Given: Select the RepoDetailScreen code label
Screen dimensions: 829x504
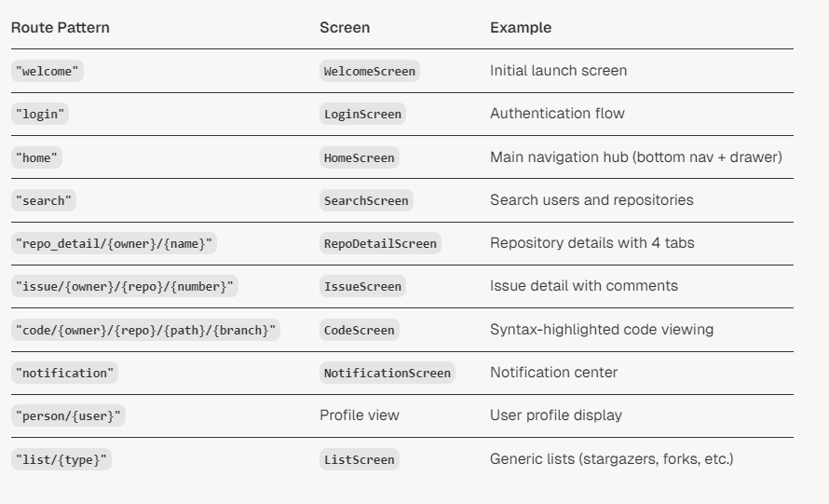Looking at the screenshot, I should 380,243.
